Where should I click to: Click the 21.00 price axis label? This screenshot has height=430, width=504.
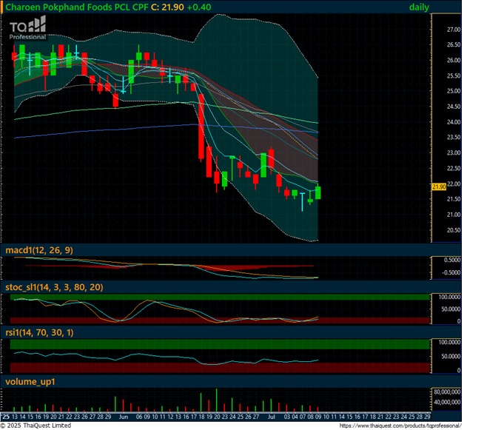click(454, 215)
